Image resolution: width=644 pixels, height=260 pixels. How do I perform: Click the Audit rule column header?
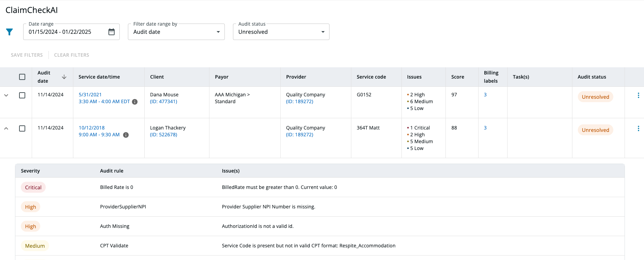(112, 171)
